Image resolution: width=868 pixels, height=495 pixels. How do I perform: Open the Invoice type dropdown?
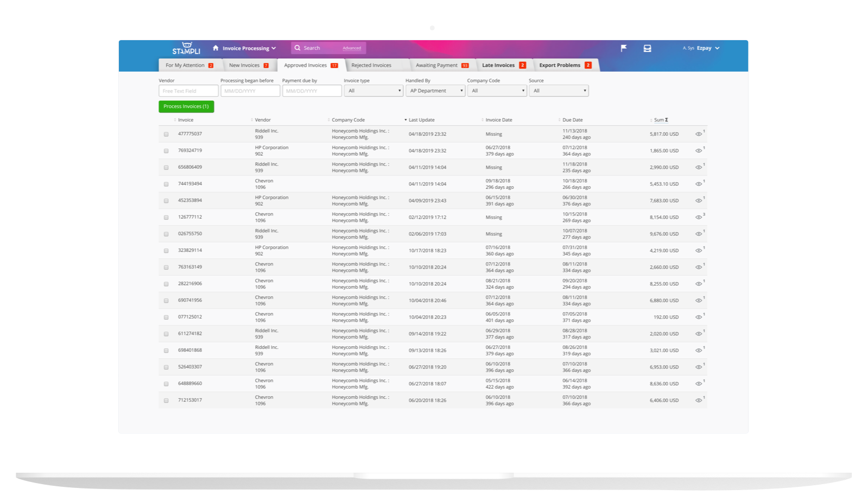pyautogui.click(x=373, y=91)
